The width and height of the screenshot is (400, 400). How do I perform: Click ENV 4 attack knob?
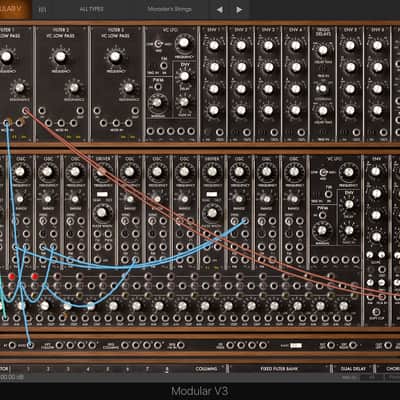click(x=296, y=46)
